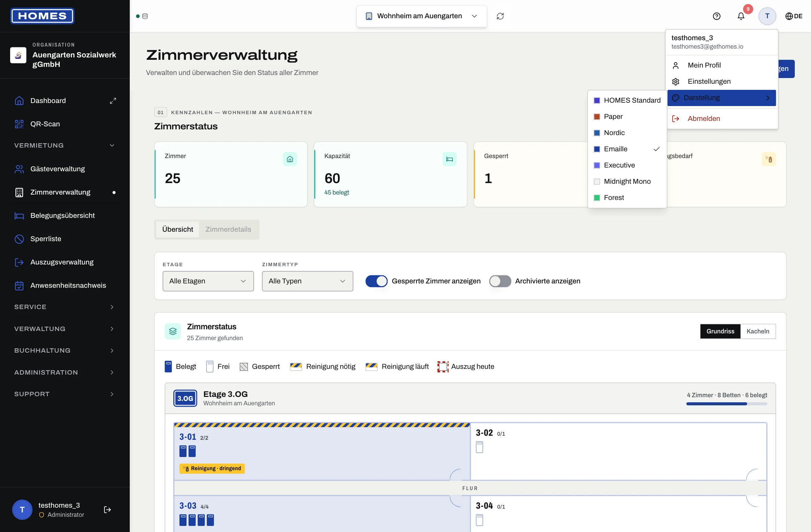Viewport: 811px width, 532px height.
Task: Open Anwesenheitsnachweis in the sidebar
Action: [65, 285]
